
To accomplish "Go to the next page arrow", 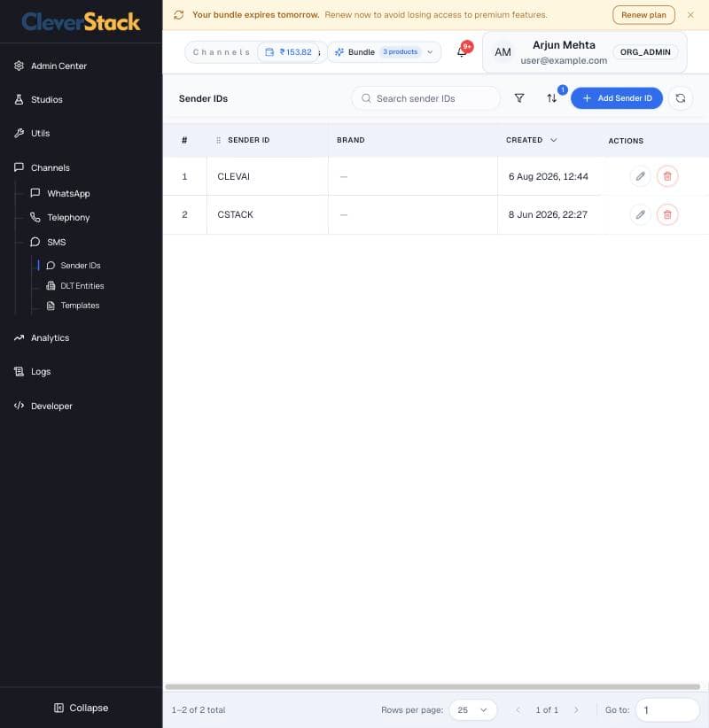I will 576,710.
